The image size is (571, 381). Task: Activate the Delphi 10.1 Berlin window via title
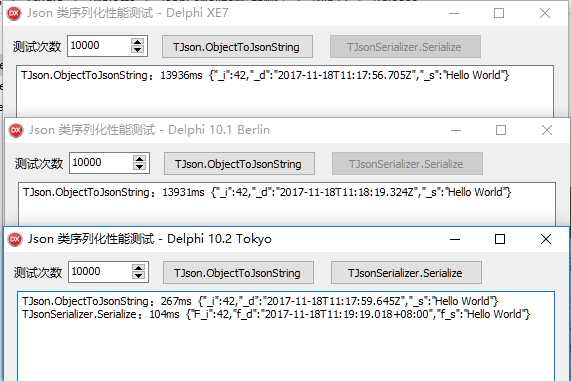click(149, 130)
